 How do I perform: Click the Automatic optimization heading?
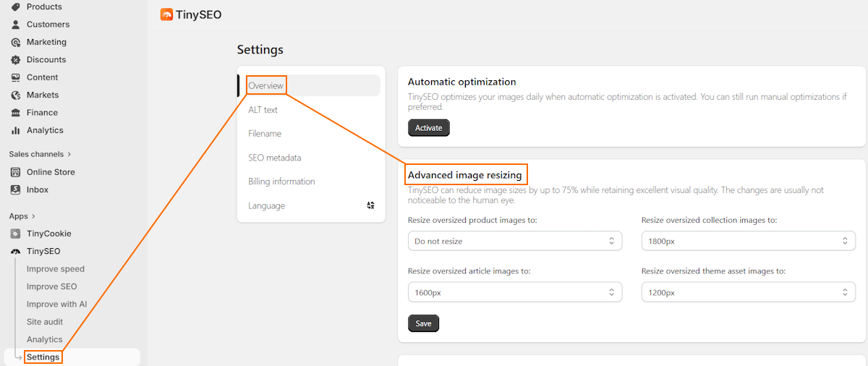[462, 82]
